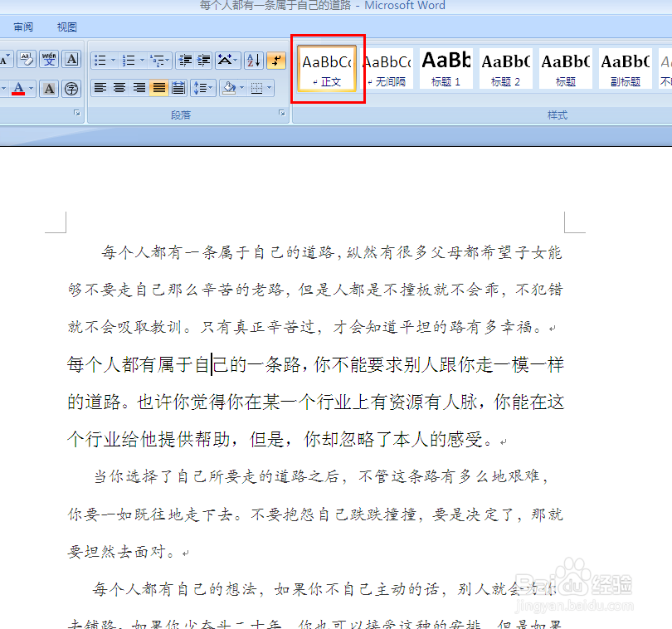Image resolution: width=672 pixels, height=629 pixels.
Task: Switch to the 审阅 ribbon tab
Action: [22, 27]
